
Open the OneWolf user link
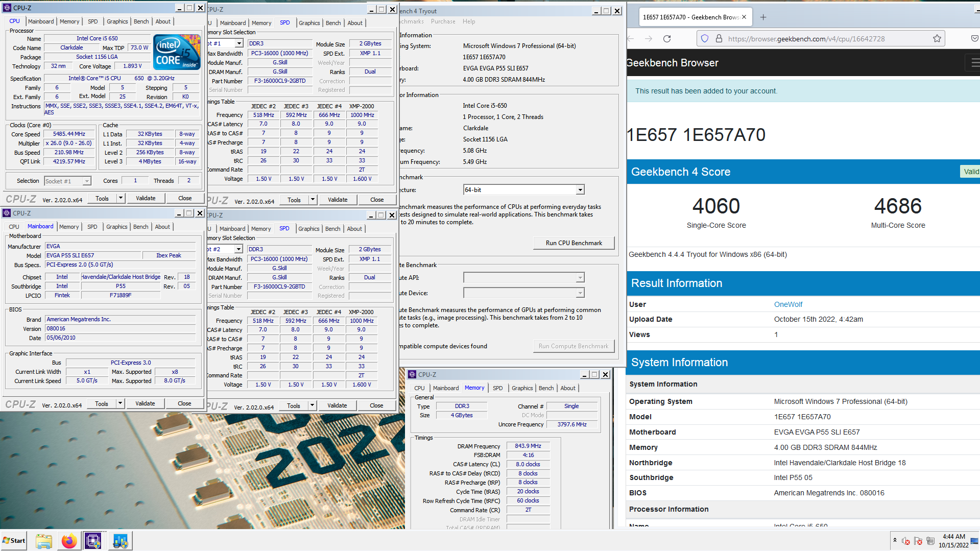pyautogui.click(x=788, y=304)
